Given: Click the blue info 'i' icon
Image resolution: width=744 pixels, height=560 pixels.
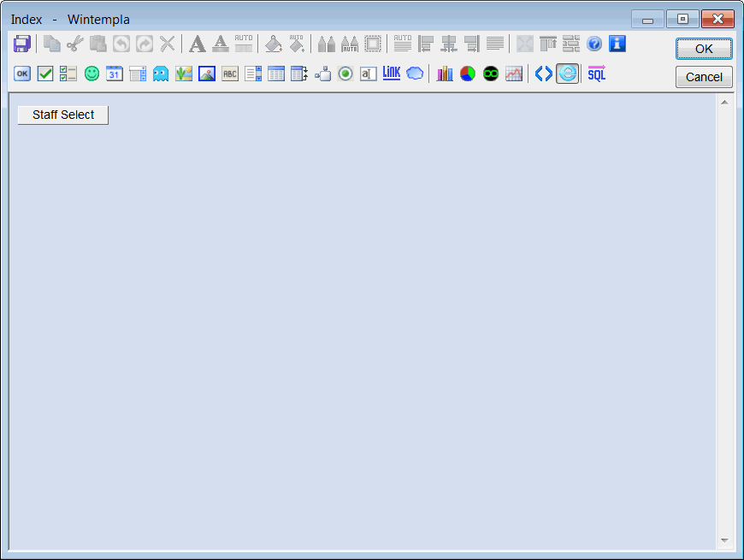Looking at the screenshot, I should (x=617, y=44).
